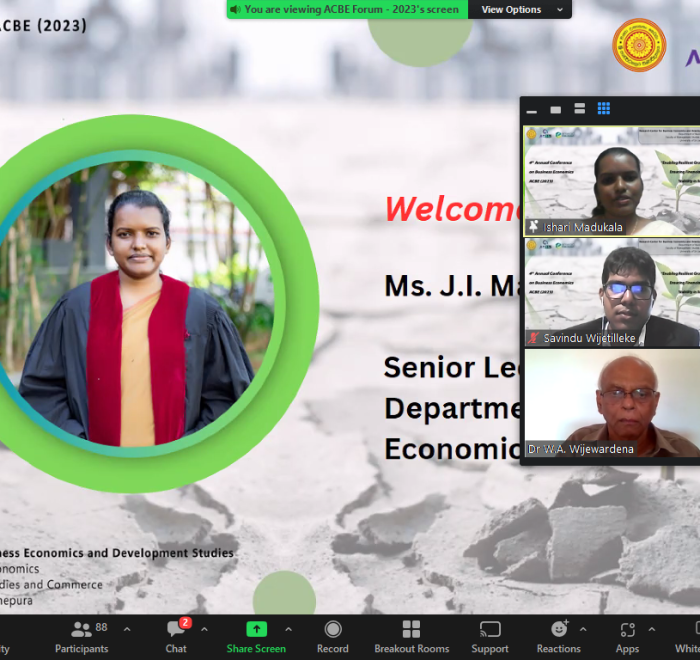700x660 pixels.
Task: Open the Support option
Action: pos(490,635)
